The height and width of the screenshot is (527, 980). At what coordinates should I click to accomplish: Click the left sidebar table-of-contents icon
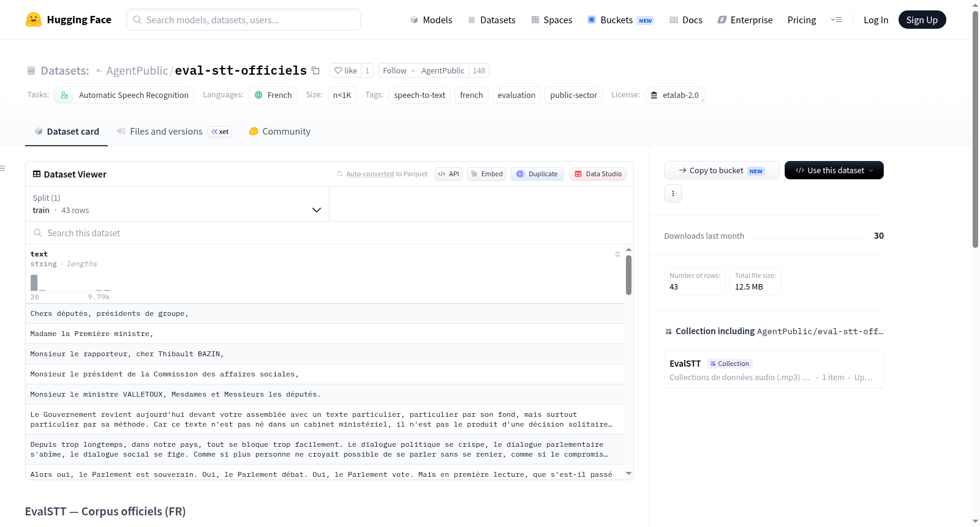tap(2, 168)
